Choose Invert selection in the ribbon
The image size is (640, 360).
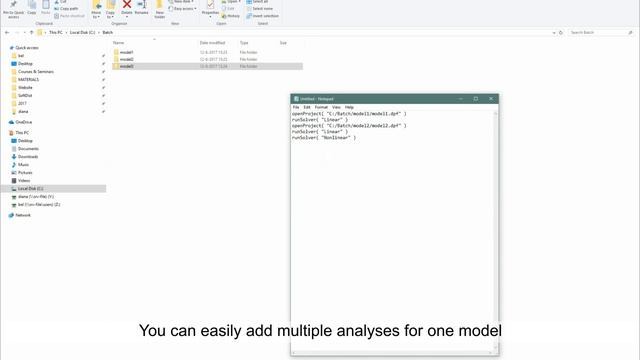[x=262, y=16]
